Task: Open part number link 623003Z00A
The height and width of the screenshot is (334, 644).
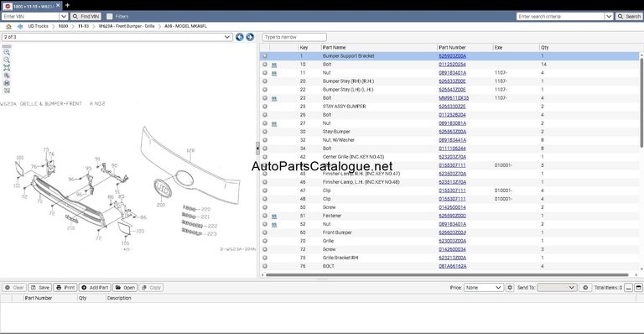Action: (452, 241)
